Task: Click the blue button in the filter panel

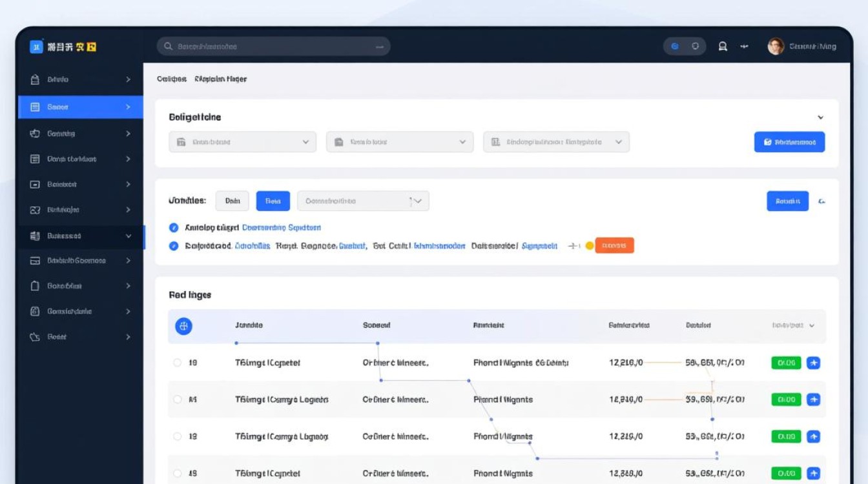Action: 789,142
